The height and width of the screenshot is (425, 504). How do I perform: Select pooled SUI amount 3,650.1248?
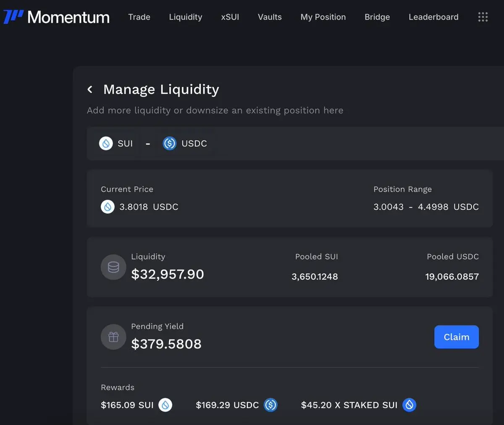[315, 276]
